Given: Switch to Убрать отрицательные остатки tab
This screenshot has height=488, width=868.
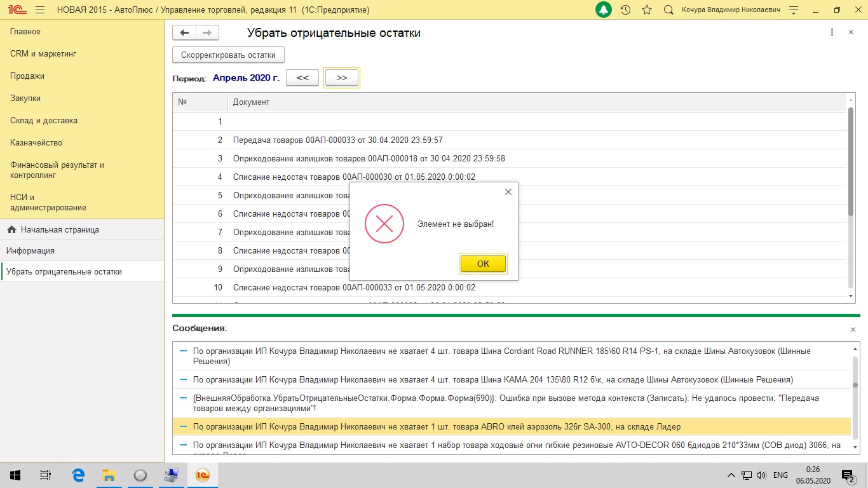Looking at the screenshot, I should [82, 272].
